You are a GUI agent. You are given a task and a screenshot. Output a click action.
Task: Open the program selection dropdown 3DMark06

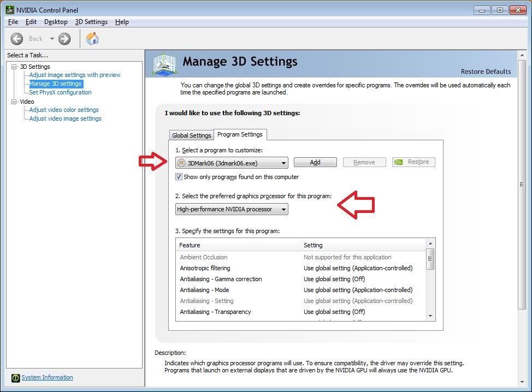(232, 163)
